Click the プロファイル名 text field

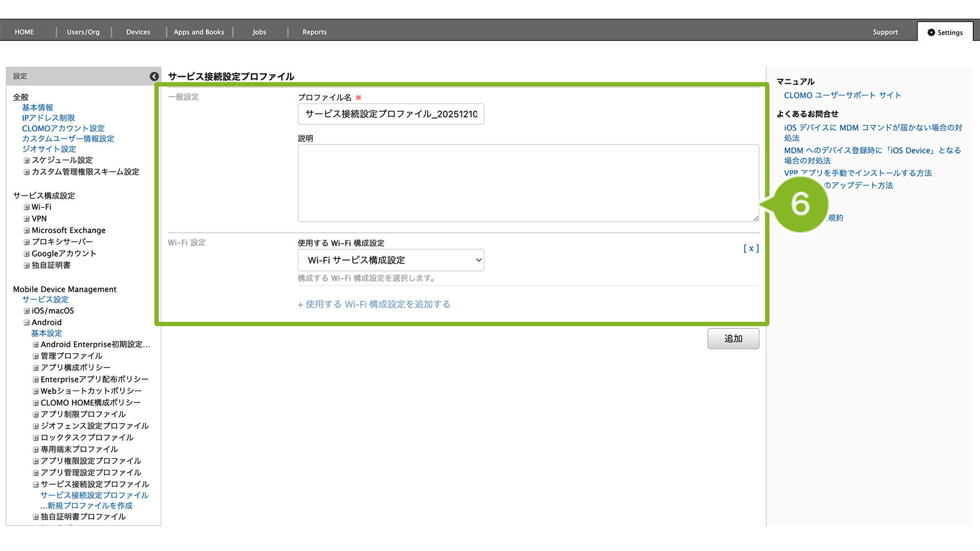390,114
